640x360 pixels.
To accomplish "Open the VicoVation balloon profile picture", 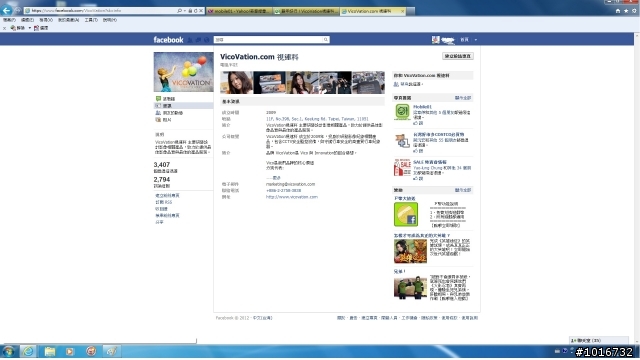I will pyautogui.click(x=183, y=72).
